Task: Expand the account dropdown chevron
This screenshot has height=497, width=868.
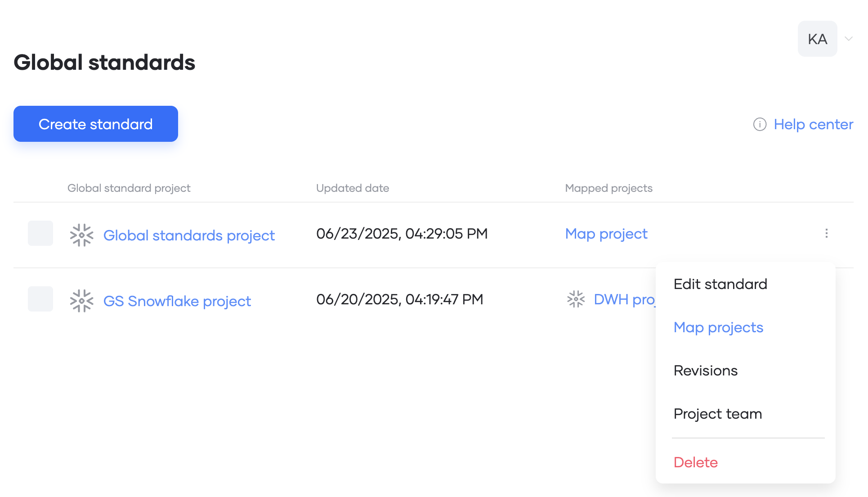Action: pos(849,39)
